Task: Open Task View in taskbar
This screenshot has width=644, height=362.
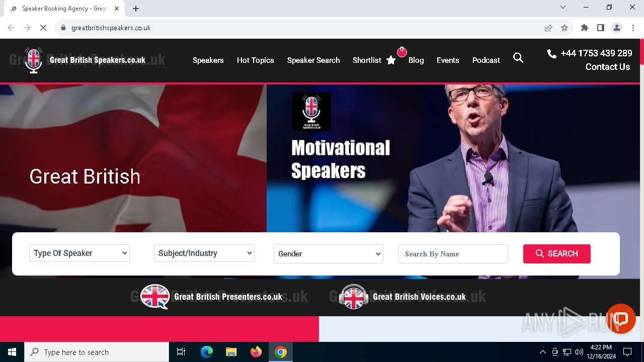Action: click(x=181, y=352)
